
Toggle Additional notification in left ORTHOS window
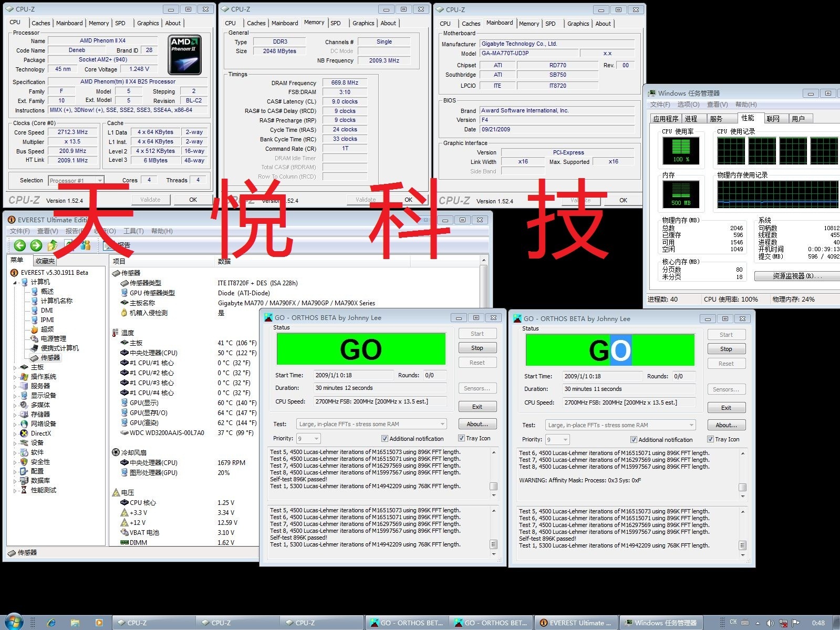(385, 439)
